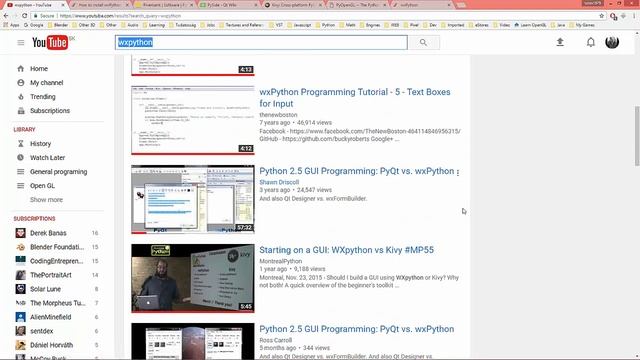Reload the page with refresh icon
Image resolution: width=640 pixels, height=360 pixels.
tap(24, 16)
